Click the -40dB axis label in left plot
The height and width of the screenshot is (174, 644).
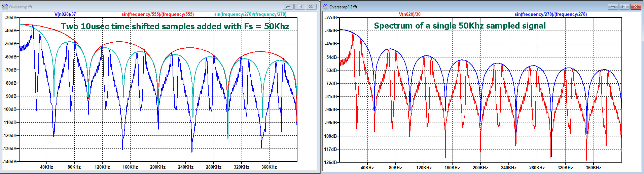click(10, 31)
